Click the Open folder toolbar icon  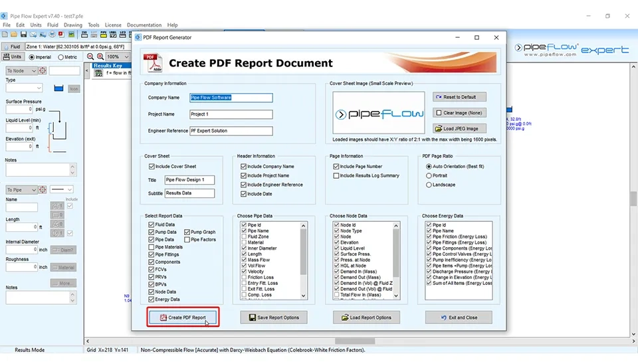point(14,35)
